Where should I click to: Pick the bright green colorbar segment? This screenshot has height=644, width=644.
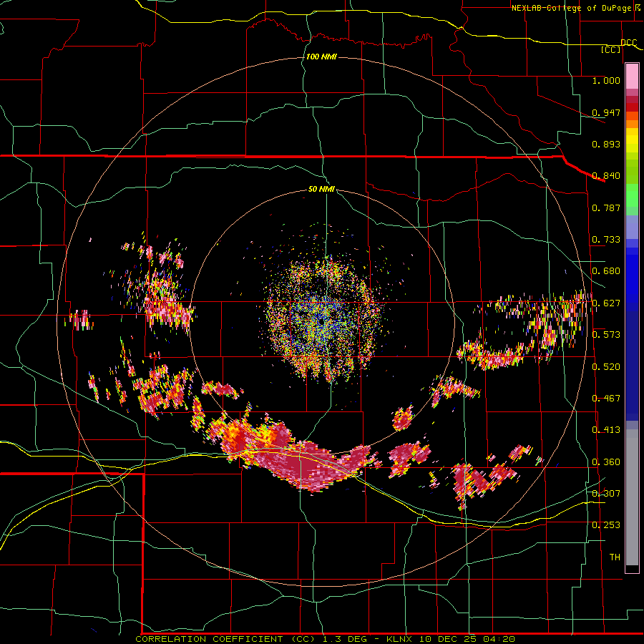tap(632, 195)
